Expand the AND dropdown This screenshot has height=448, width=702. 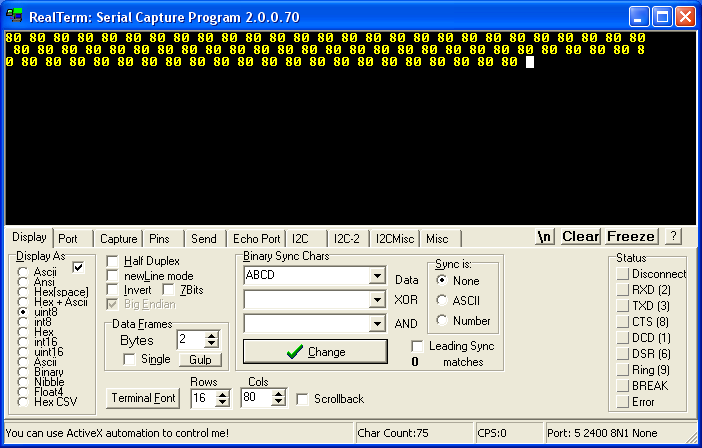click(377, 323)
